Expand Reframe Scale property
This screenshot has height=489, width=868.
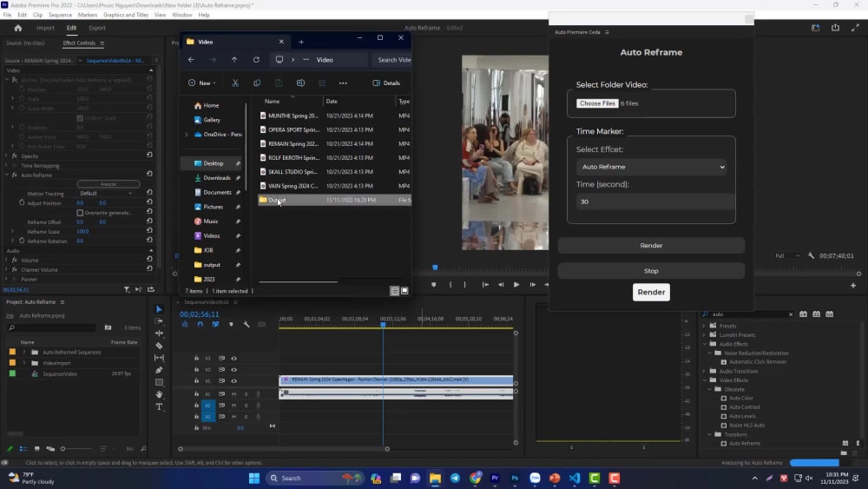[13, 232]
